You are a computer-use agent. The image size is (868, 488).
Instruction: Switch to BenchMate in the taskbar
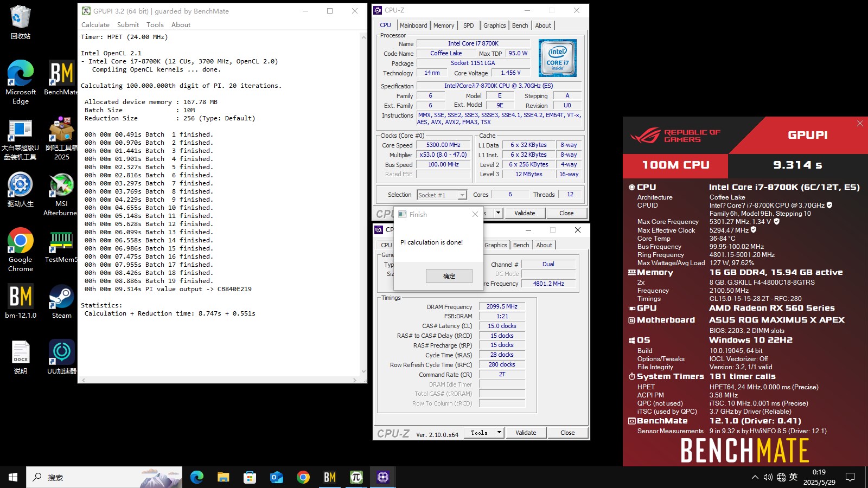coord(329,477)
